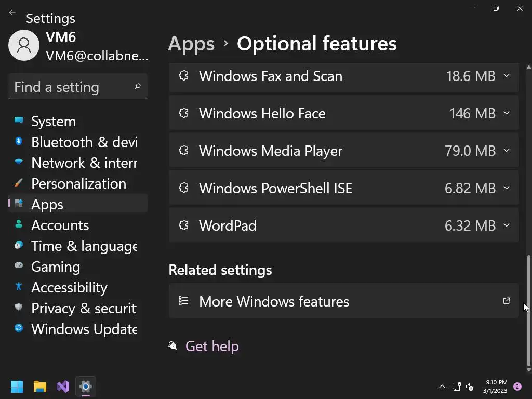Expand the WordPad feature details

click(x=507, y=225)
